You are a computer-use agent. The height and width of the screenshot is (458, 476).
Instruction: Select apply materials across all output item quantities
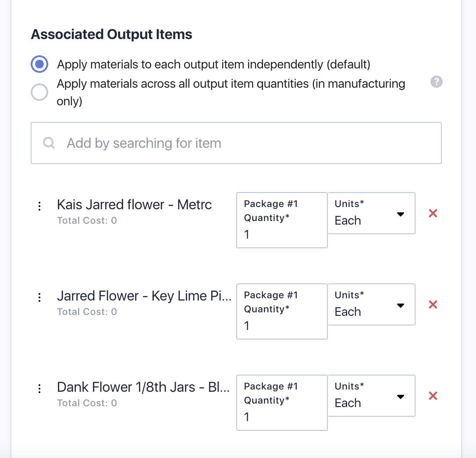(39, 93)
